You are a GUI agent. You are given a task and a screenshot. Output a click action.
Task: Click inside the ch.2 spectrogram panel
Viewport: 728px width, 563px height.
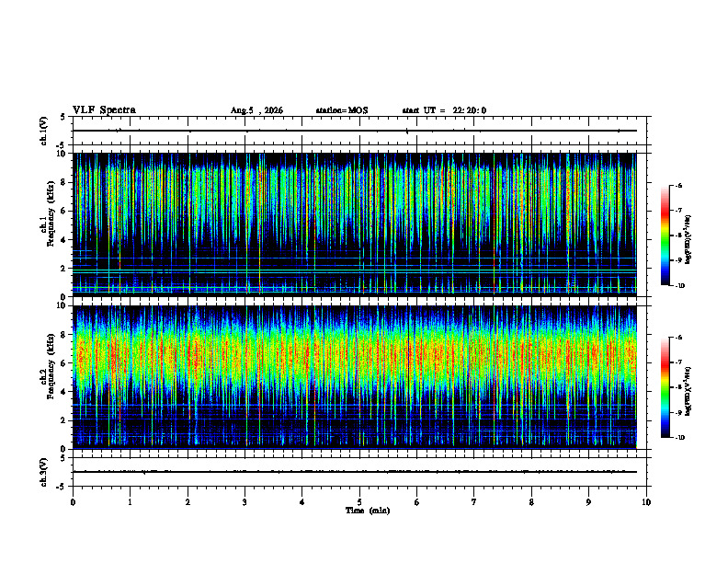coord(355,377)
